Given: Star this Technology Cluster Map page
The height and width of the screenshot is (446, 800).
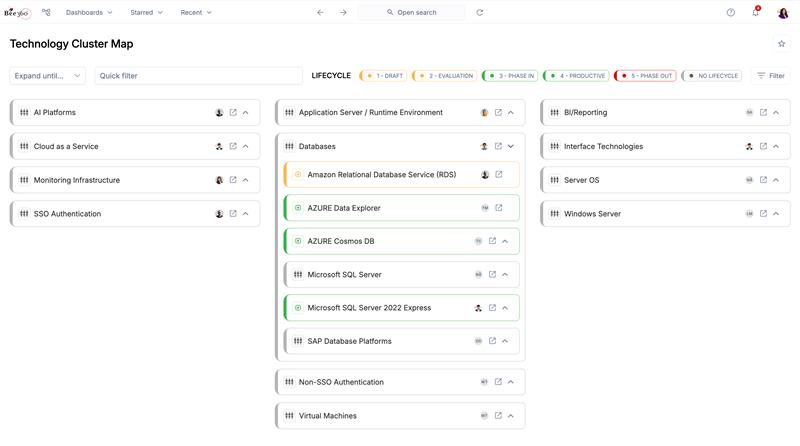Looking at the screenshot, I should tap(781, 44).
